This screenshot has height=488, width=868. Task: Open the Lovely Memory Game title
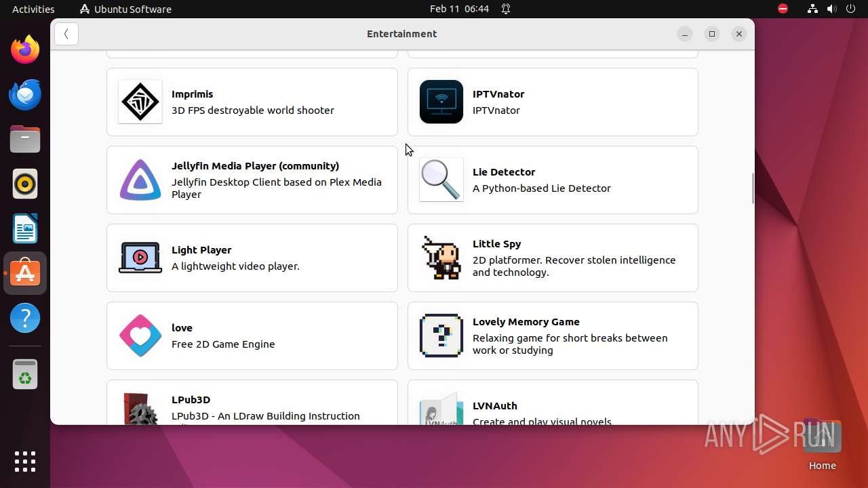(526, 322)
